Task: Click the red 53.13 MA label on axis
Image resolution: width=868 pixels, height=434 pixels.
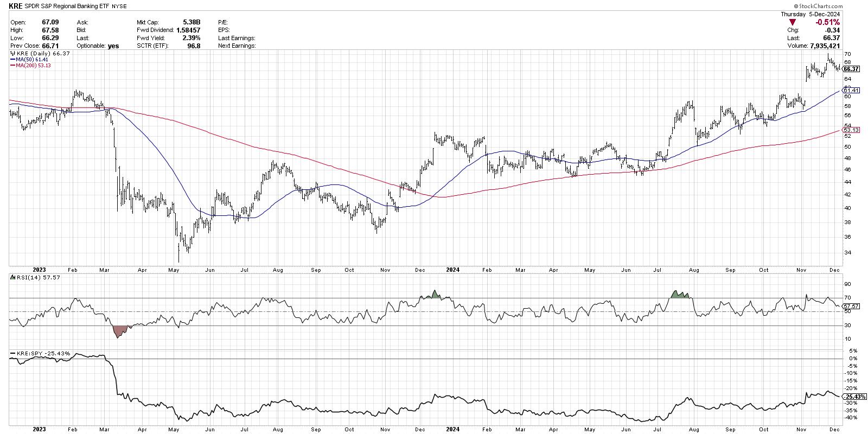Action: click(x=850, y=130)
